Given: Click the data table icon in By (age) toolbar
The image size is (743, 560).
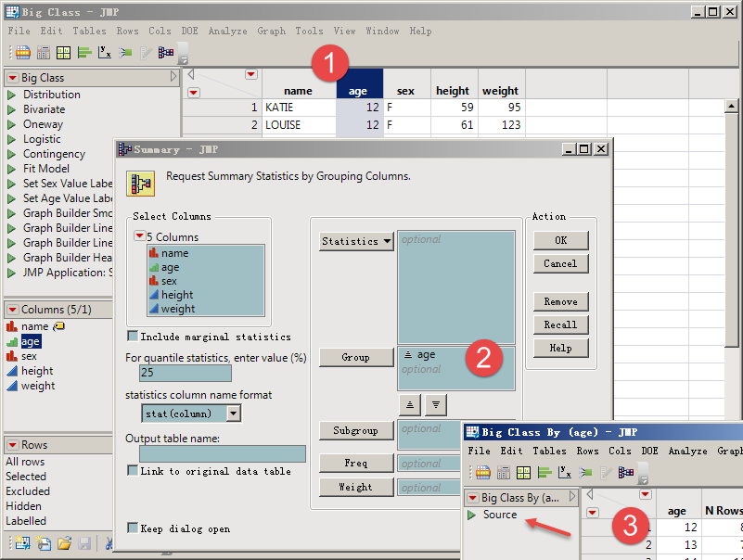Looking at the screenshot, I should pyautogui.click(x=483, y=472).
